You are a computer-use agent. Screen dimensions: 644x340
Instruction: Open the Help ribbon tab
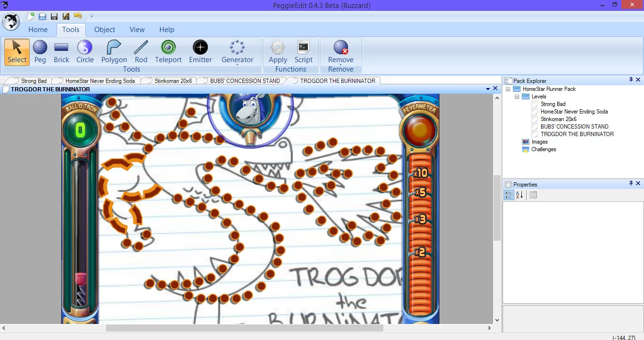point(167,29)
